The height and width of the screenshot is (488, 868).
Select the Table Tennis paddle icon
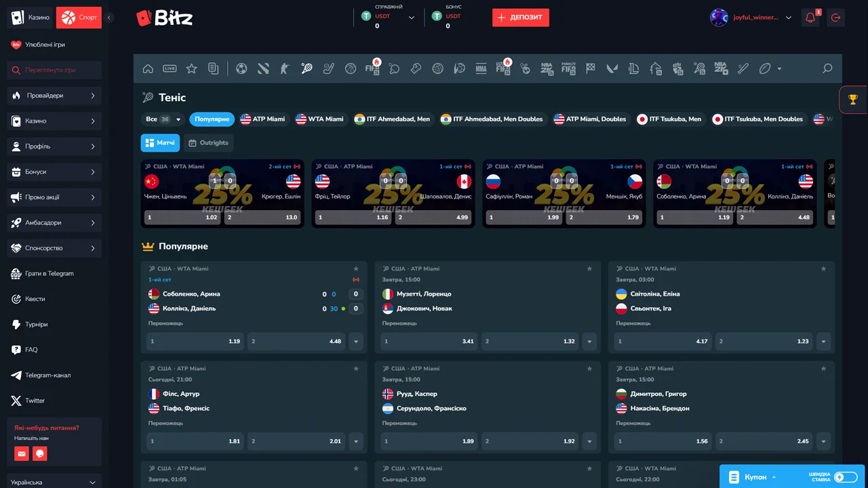click(394, 68)
